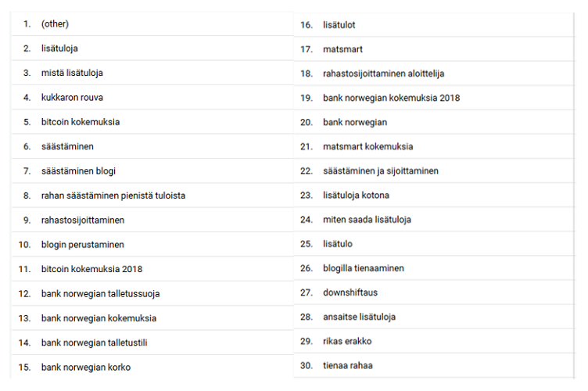This screenshot has height=391, width=588.
Task: Open the 'matsmart' keyword in row 17
Action: click(342, 49)
